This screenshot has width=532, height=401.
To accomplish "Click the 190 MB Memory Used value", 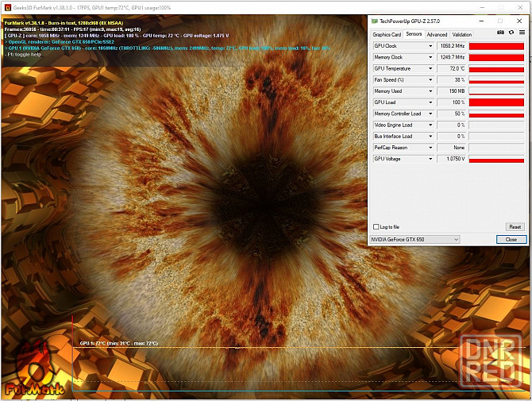I will [452, 91].
